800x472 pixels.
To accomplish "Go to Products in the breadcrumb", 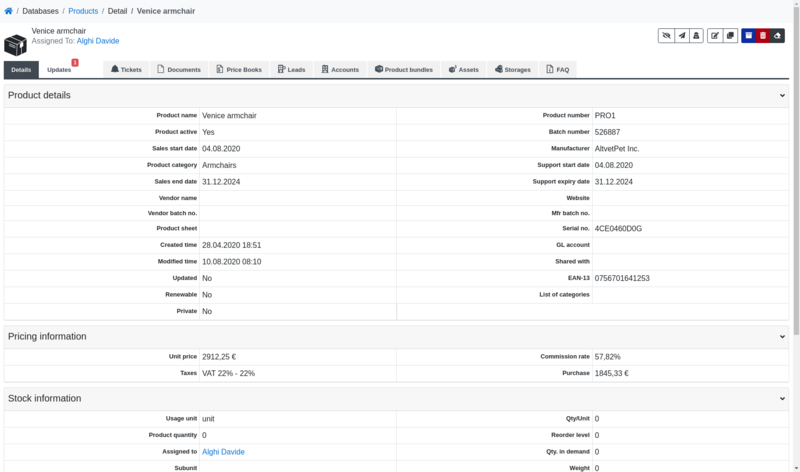I will (x=83, y=10).
